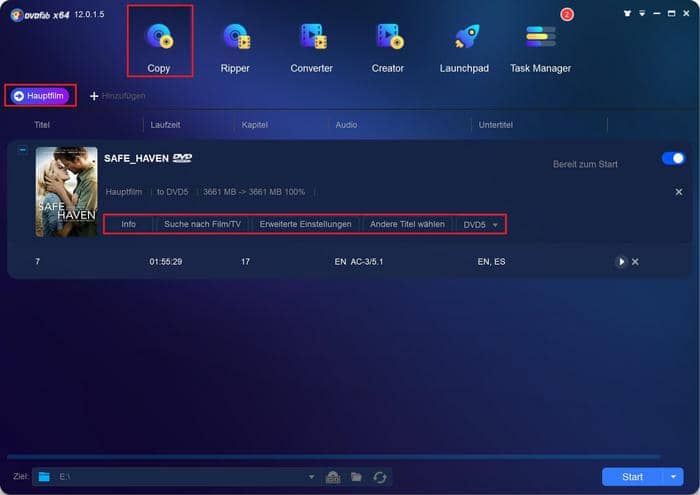
Task: Click the DVDFab logo
Action: (40, 15)
